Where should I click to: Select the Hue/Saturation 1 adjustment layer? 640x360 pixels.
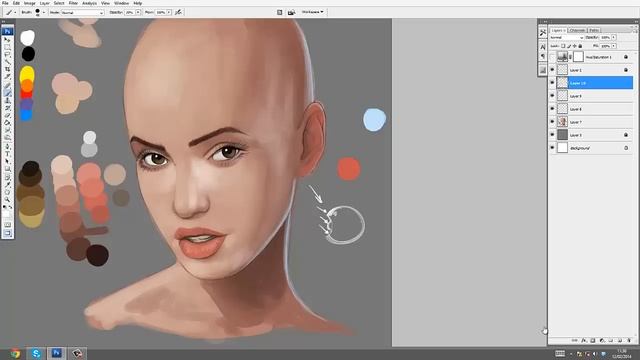click(x=591, y=57)
